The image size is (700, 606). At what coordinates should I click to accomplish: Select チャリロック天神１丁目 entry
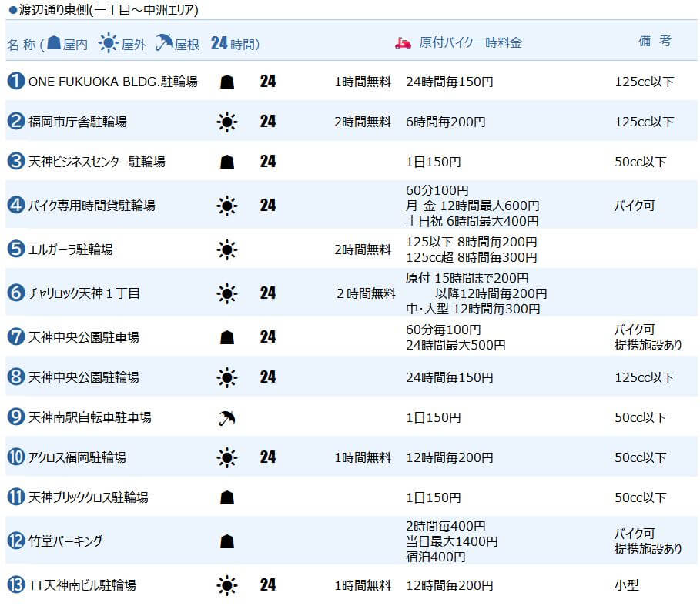click(85, 293)
